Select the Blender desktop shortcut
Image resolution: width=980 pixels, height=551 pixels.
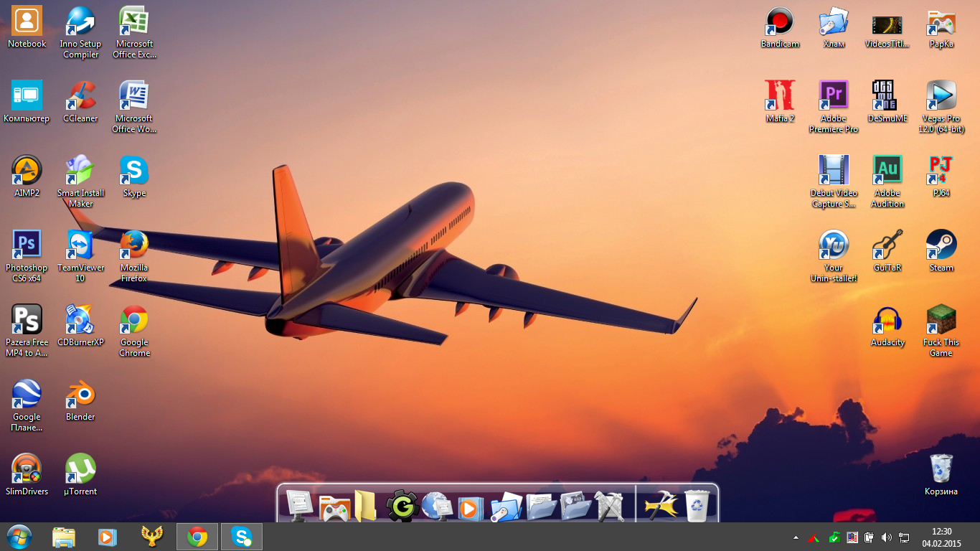80,400
